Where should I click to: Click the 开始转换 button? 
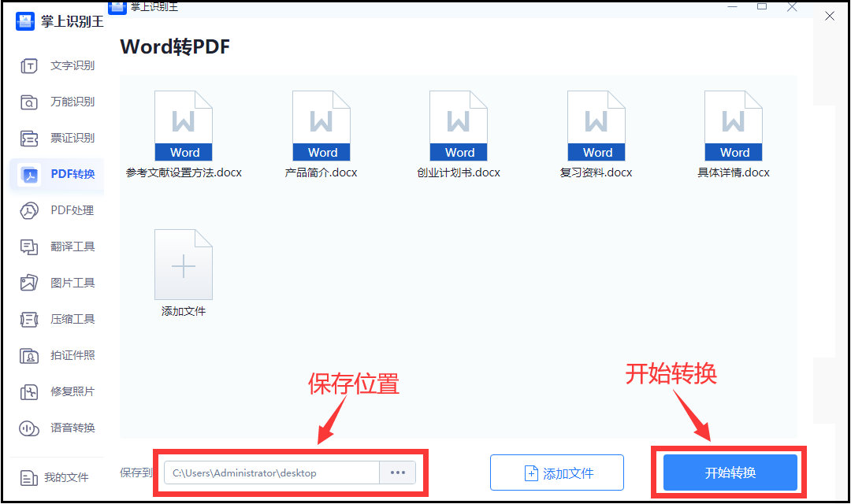(730, 473)
